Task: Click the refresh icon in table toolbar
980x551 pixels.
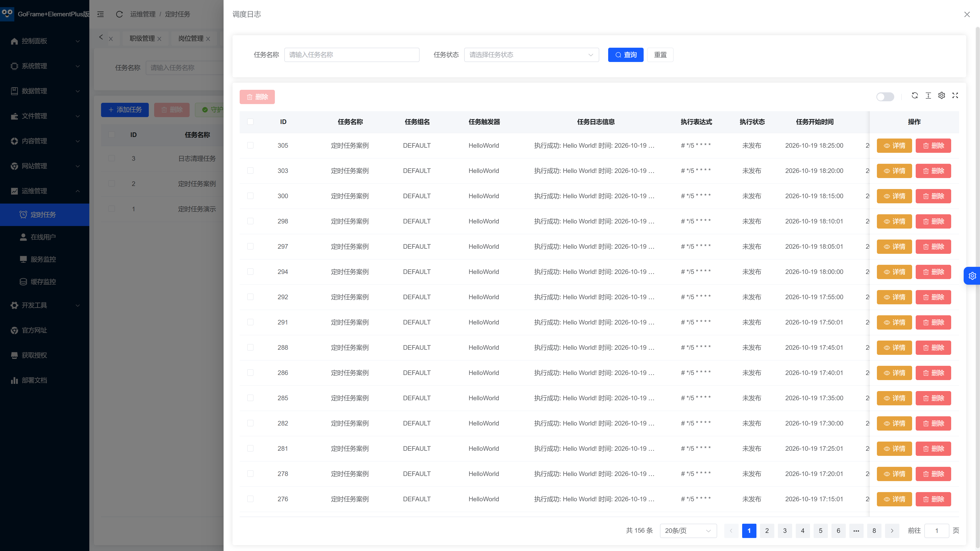Action: tap(915, 95)
